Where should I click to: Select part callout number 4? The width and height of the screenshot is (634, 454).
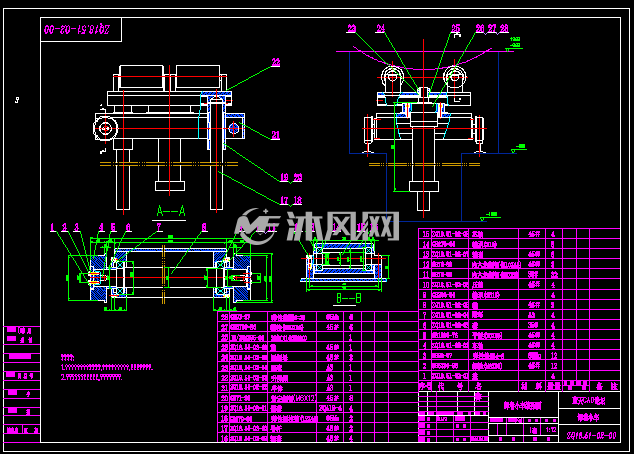tap(101, 228)
